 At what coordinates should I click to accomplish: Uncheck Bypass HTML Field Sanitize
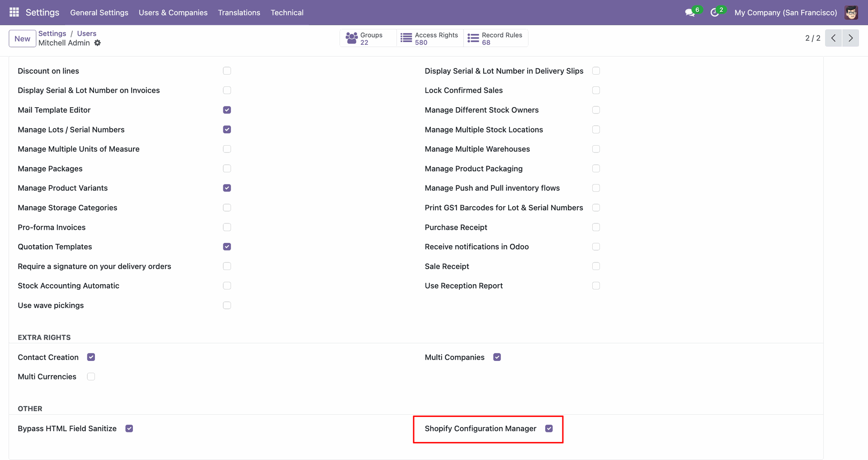(129, 428)
